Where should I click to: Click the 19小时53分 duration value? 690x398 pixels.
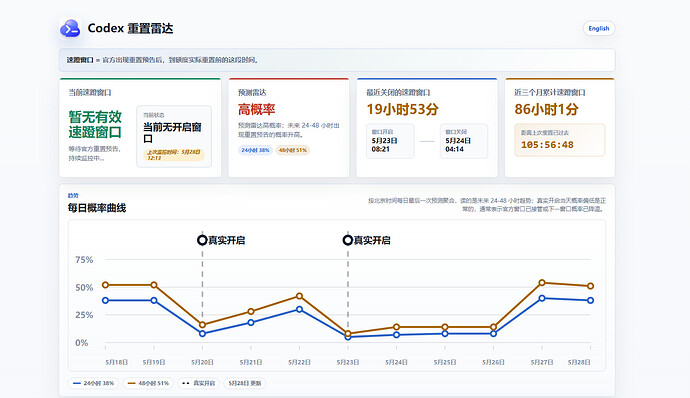[x=403, y=109]
